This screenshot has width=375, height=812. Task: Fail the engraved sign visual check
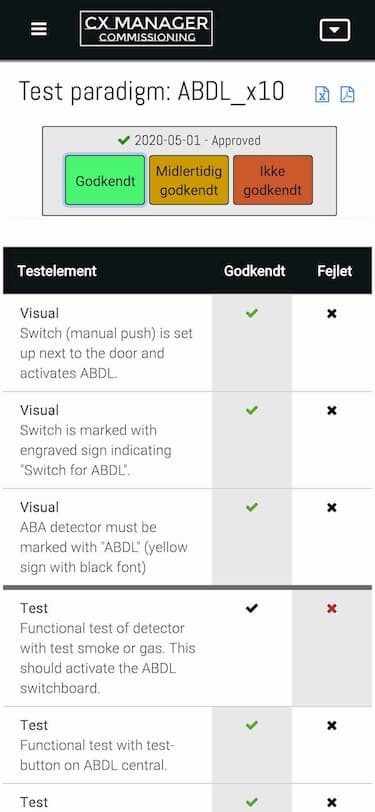pos(332,411)
